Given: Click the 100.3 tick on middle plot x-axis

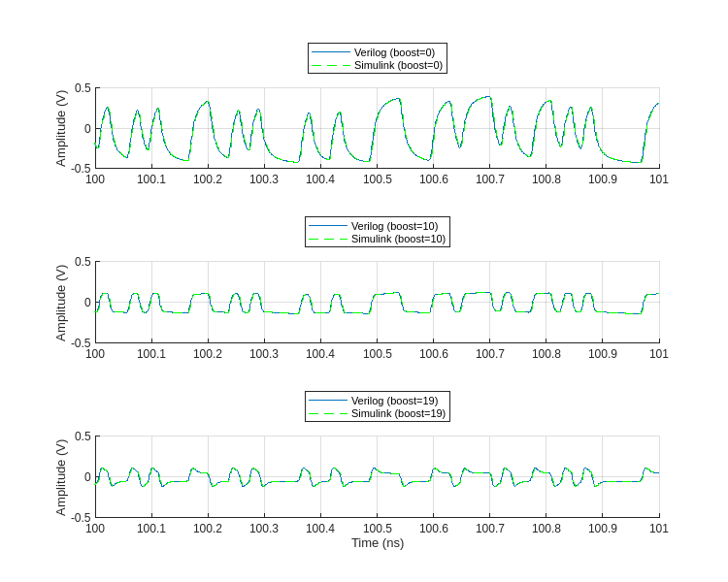Looking at the screenshot, I should [x=264, y=354].
